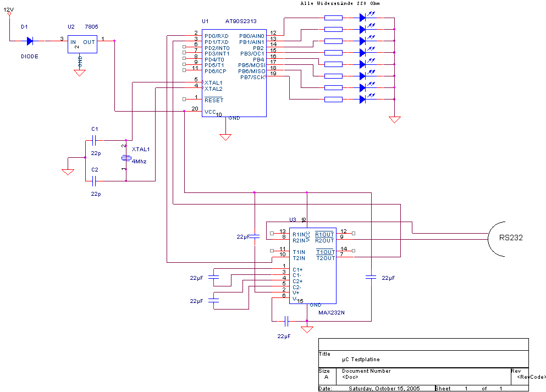The image size is (546, 392).
Task: Select the PD0/RXD pin label
Action: [x=217, y=36]
